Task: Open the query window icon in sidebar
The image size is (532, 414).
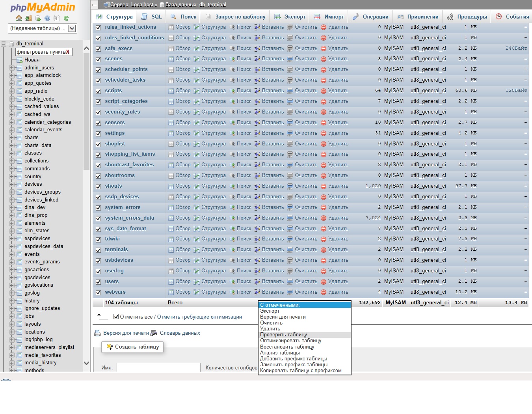Action: (x=38, y=18)
